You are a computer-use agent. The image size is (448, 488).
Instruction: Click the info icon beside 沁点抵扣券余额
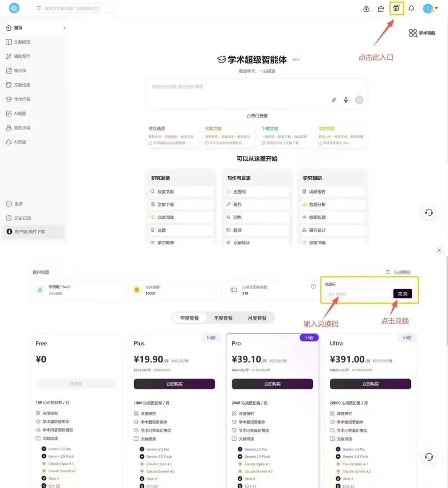click(314, 286)
